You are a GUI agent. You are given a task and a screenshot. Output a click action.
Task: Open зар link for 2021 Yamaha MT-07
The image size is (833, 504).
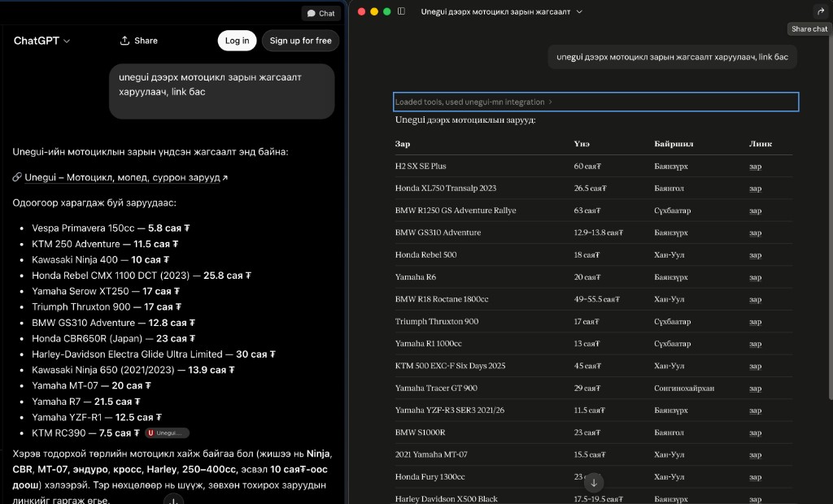pos(755,455)
